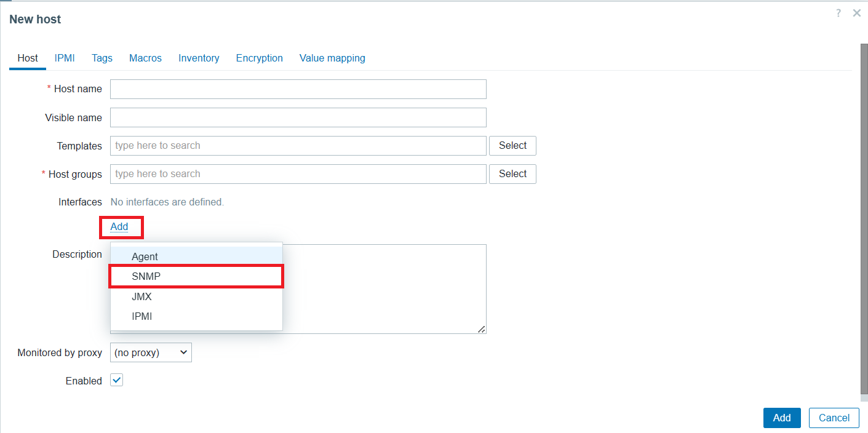This screenshot has height=433, width=868.
Task: Click inside the Host name field
Action: point(298,89)
